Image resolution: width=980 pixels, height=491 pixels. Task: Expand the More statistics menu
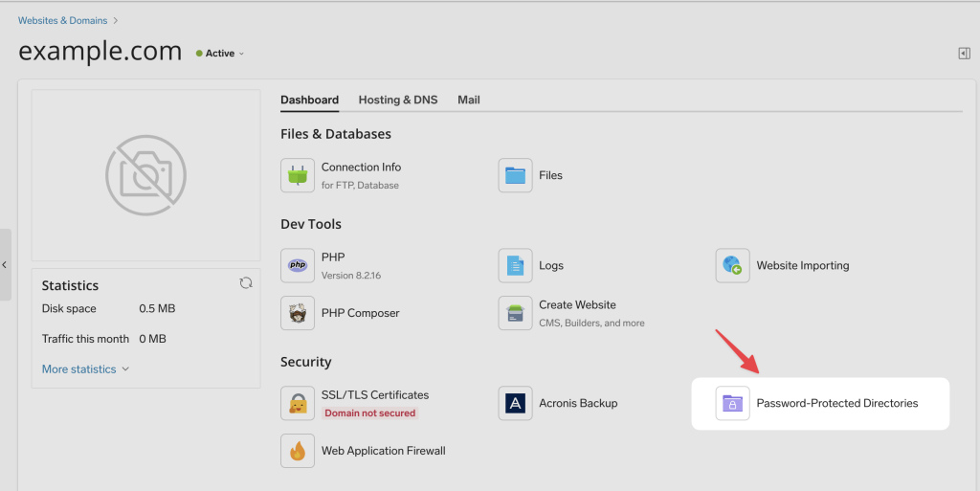(x=85, y=369)
